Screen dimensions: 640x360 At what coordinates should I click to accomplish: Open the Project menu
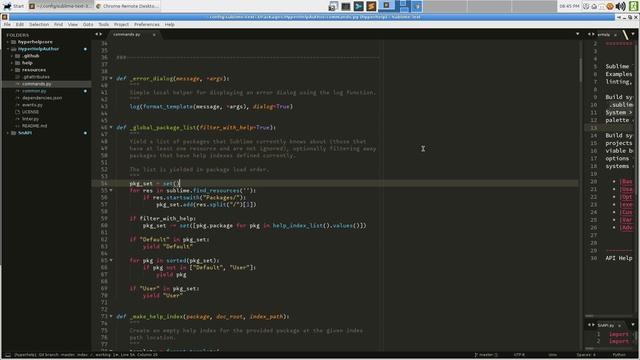coord(121,24)
